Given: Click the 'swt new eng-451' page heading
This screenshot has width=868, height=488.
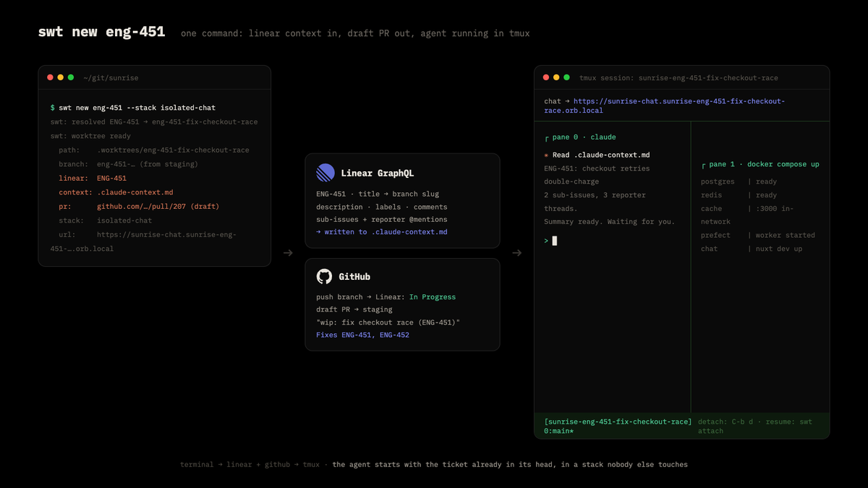Looking at the screenshot, I should pos(101,32).
